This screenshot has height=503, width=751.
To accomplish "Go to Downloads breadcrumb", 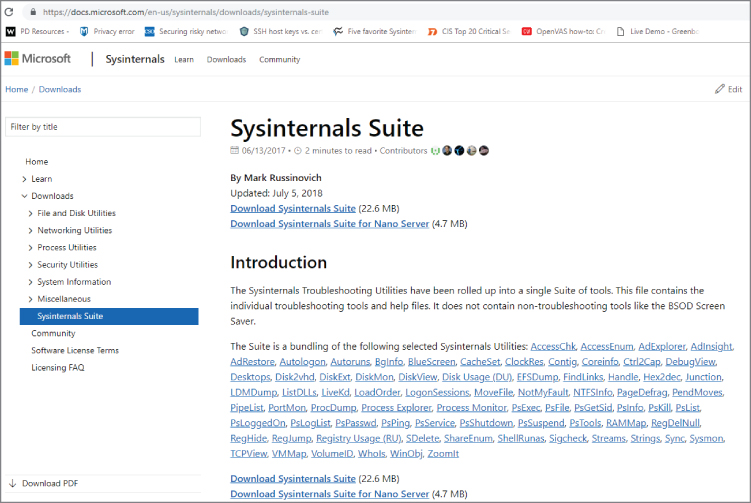I will pyautogui.click(x=60, y=89).
